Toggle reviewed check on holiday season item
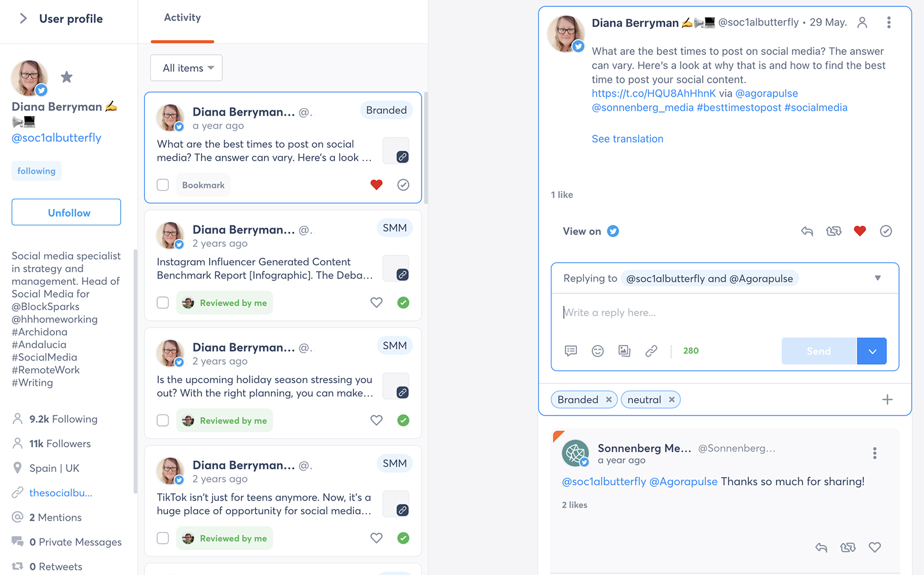Viewport: 924px width, 575px height. coord(404,421)
